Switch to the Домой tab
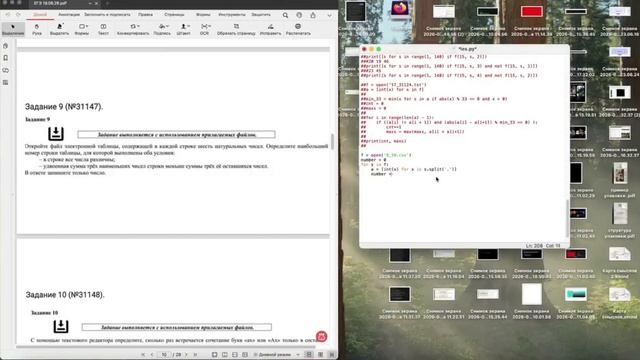Viewport: 640px width, 360px height. click(40, 15)
